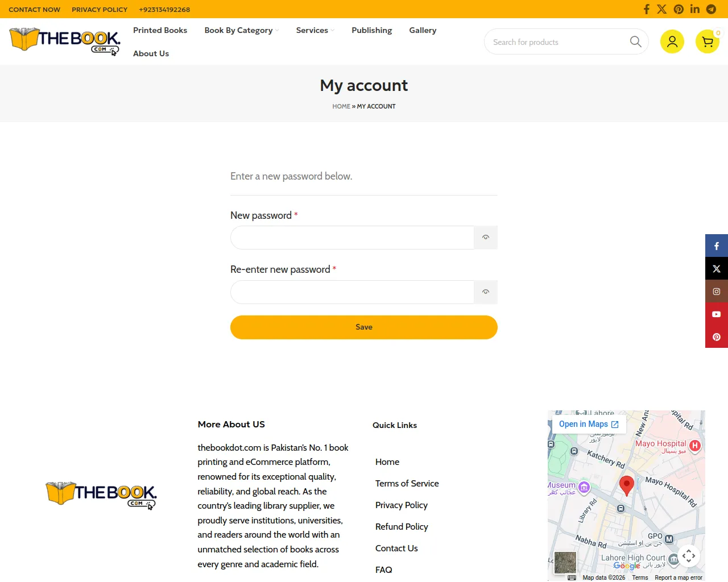
Task: Expand the Book By Category menu
Action: (239, 30)
